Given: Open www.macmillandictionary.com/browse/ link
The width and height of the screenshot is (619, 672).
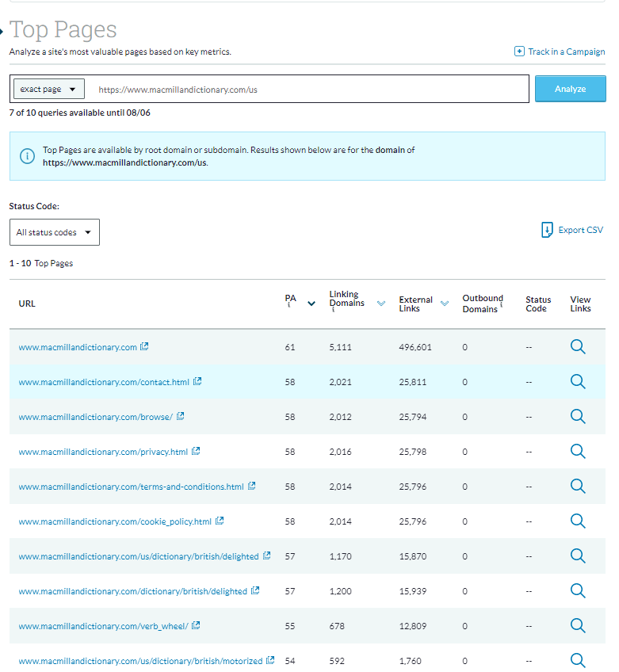Looking at the screenshot, I should coord(96,417).
